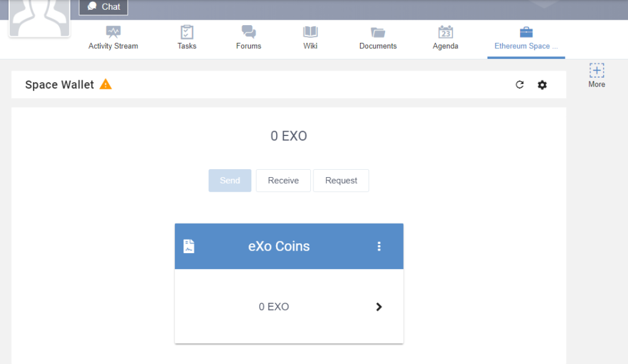Open the Wiki tab label
628x364 pixels.
(310, 46)
